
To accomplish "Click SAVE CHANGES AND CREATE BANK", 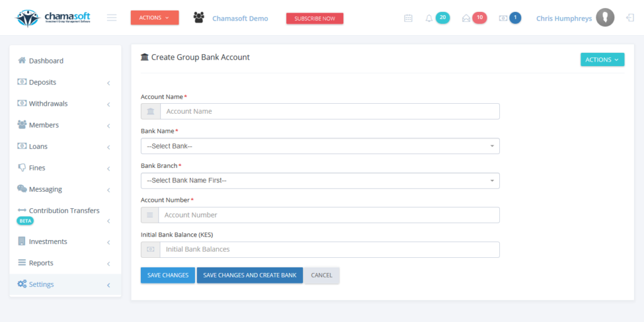I will click(250, 275).
